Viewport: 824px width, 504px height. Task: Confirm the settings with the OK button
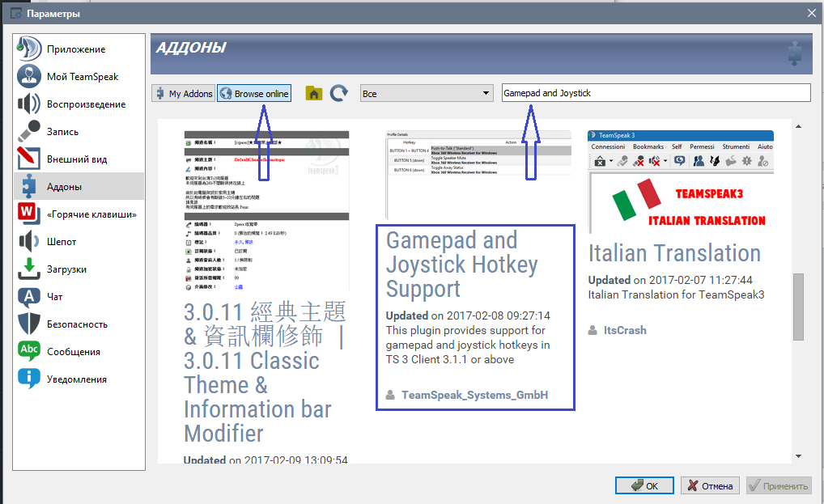tap(644, 485)
